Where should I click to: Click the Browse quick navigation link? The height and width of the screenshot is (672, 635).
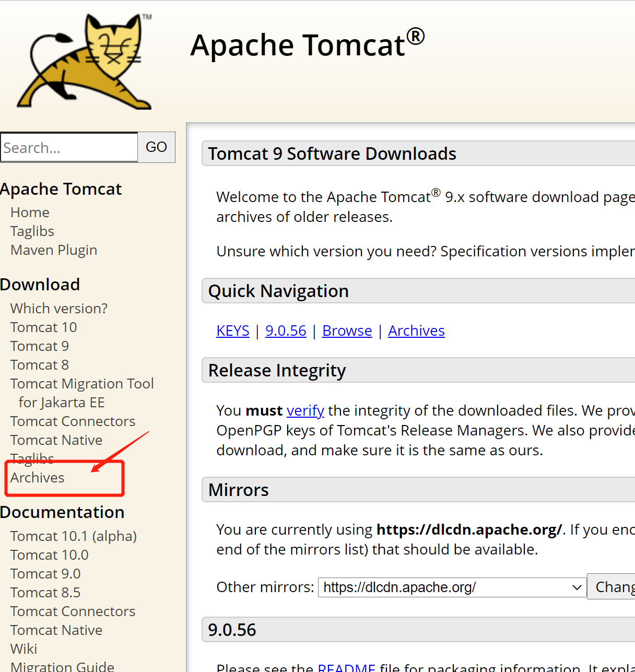(347, 331)
